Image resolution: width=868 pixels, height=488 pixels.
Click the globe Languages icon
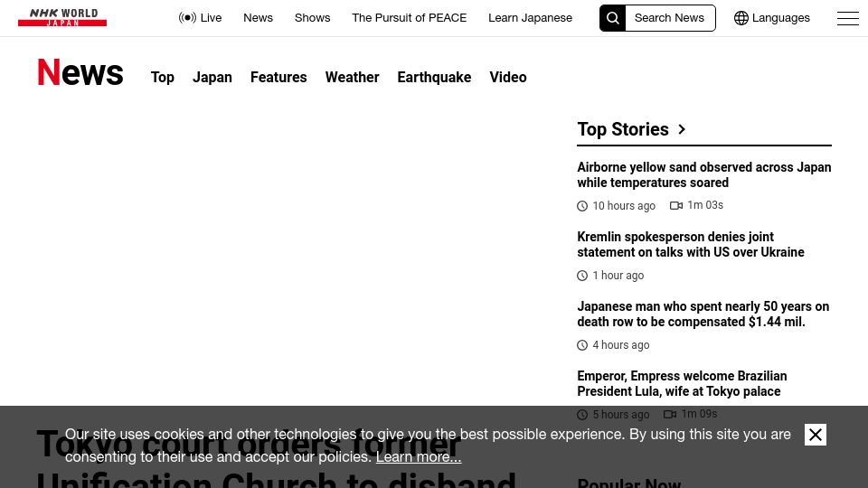(x=741, y=18)
